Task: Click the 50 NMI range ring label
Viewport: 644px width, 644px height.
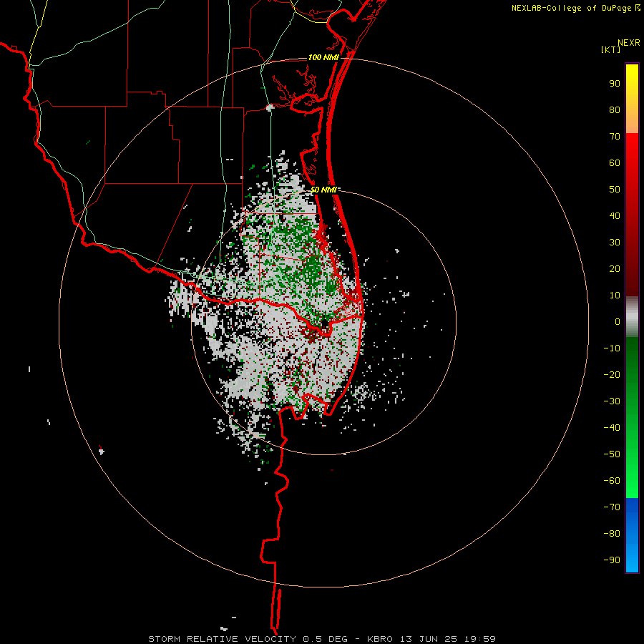Action: pos(323,190)
